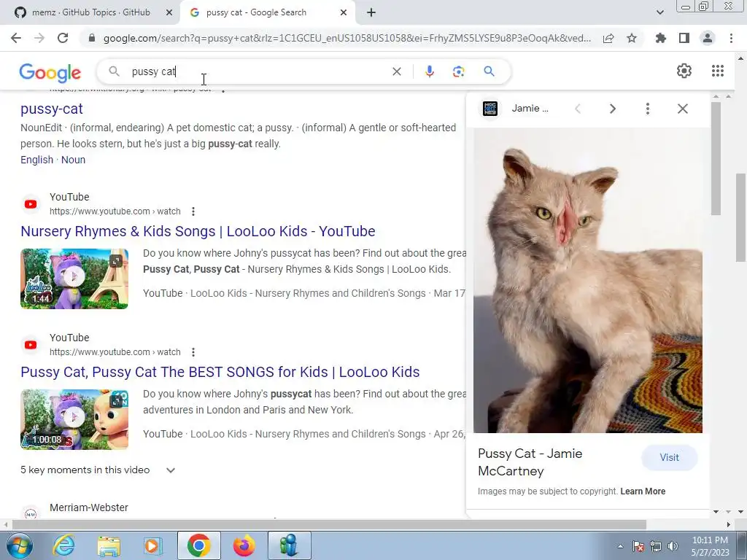The image size is (747, 560).
Task: Click the Visit button in image panel
Action: [669, 458]
